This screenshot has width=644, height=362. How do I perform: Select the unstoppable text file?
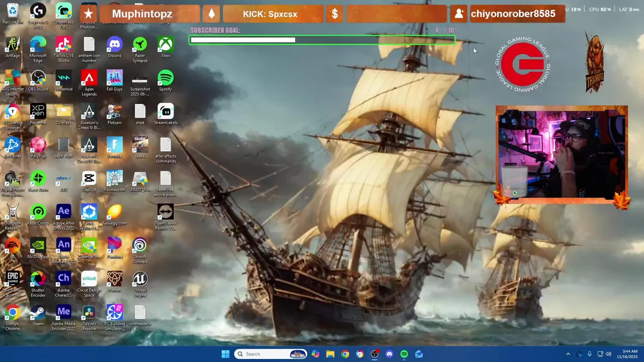coord(140,316)
